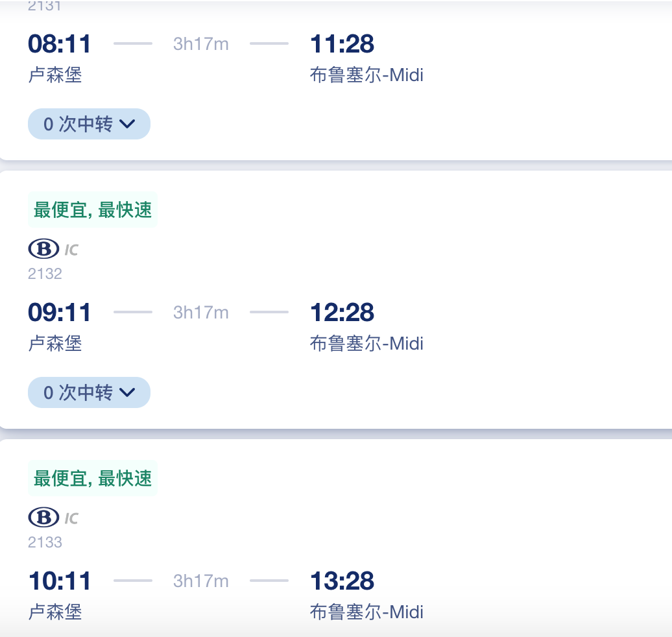Click 布鲁塞尔-Midi under 12:28 arrival

tap(366, 343)
